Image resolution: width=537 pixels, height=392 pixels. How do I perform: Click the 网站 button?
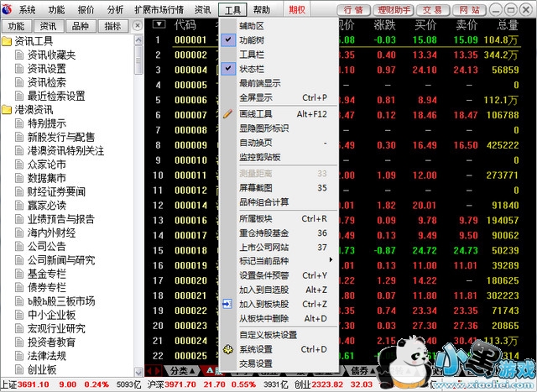[x=470, y=10]
